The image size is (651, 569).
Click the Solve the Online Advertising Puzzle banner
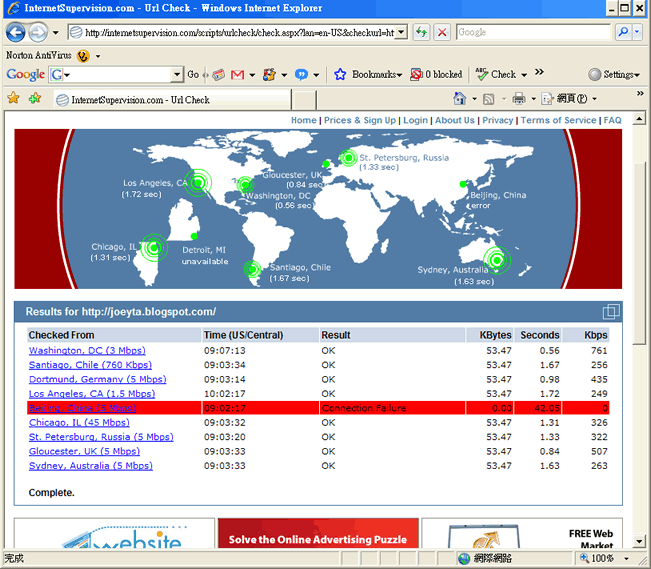pos(318,533)
